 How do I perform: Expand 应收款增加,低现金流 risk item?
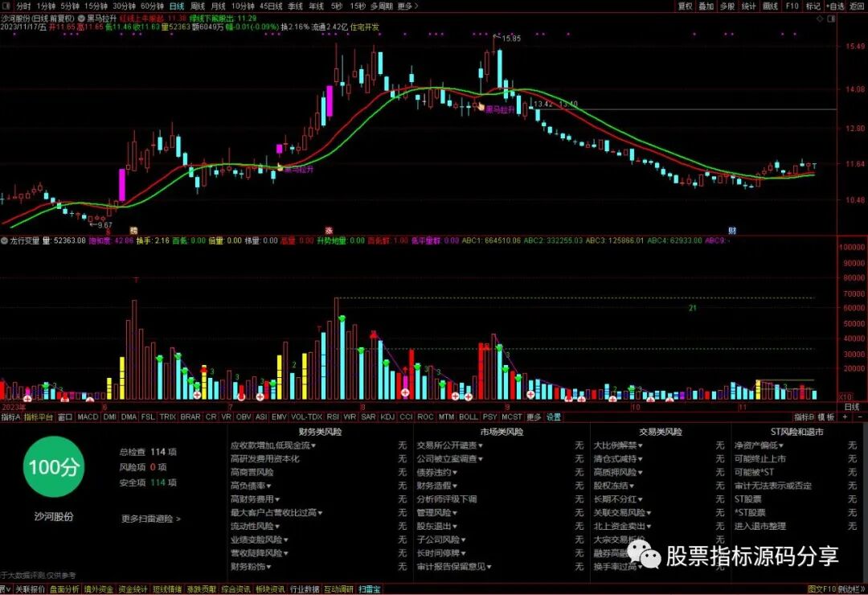click(273, 445)
